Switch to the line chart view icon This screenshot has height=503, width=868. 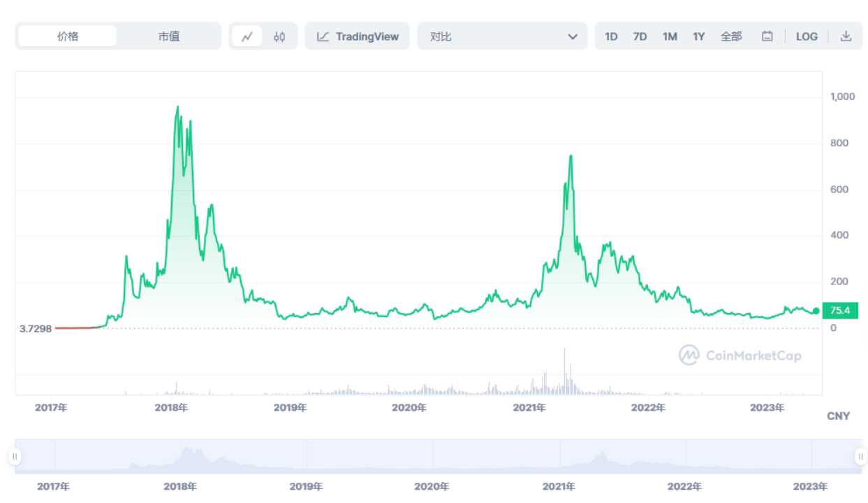pos(247,36)
